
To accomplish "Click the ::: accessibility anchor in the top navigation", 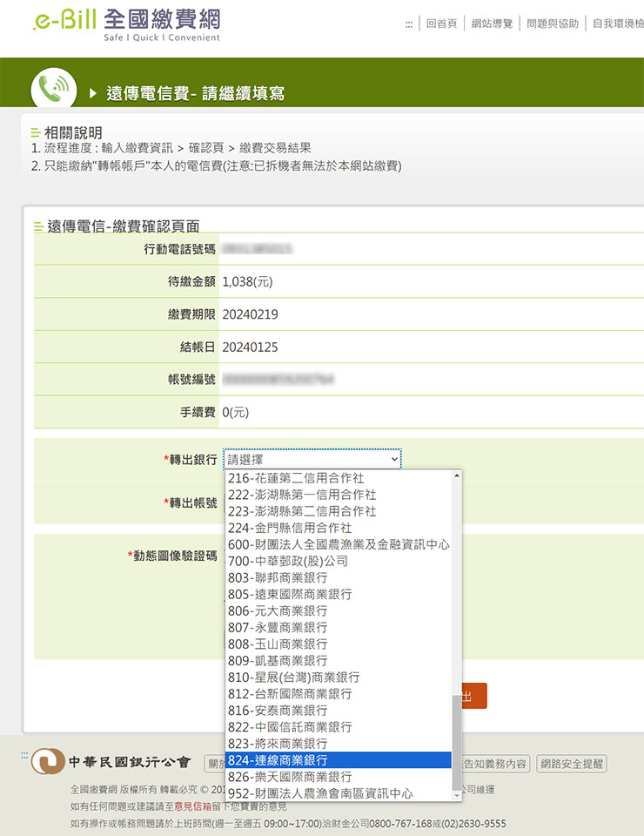I will [408, 24].
